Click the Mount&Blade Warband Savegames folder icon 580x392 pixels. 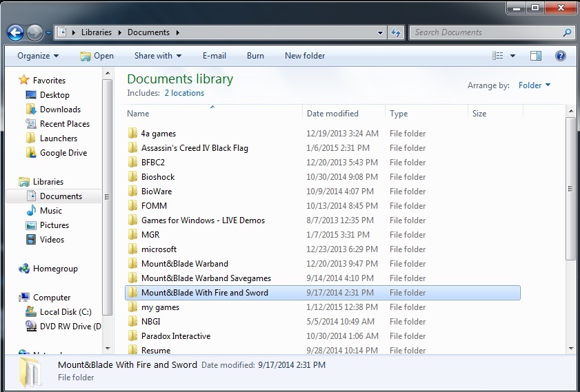tap(133, 278)
